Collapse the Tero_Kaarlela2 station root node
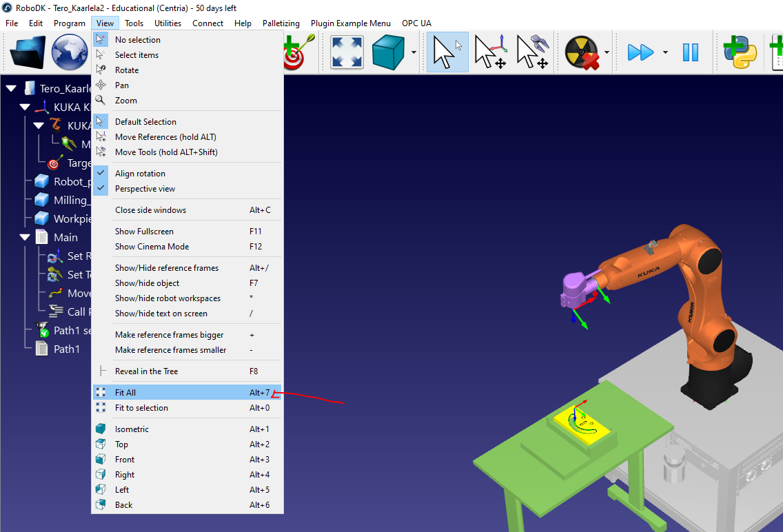The image size is (783, 532). 11,88
